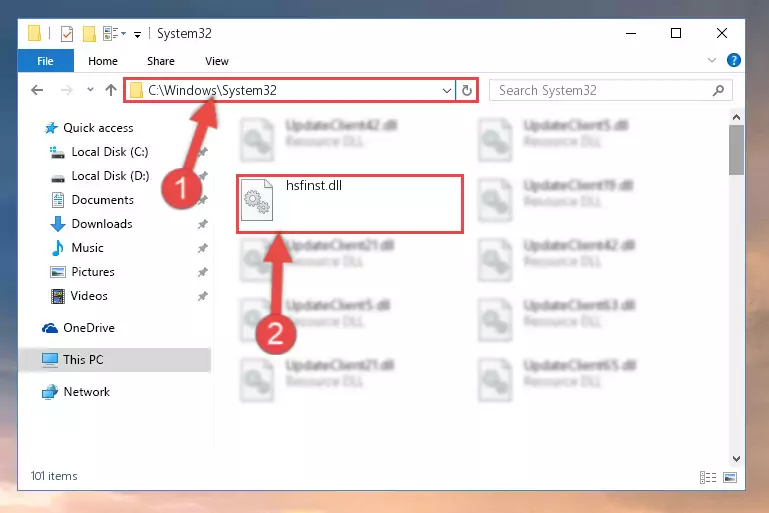
Task: Click the OneDrive cloud icon
Action: tap(50, 328)
